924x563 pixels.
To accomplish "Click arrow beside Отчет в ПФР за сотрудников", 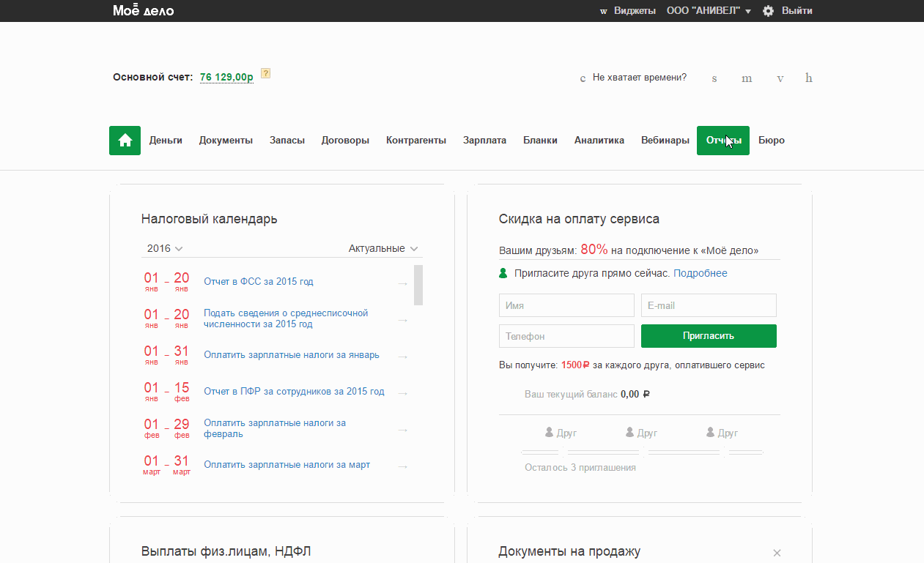I will pyautogui.click(x=402, y=393).
